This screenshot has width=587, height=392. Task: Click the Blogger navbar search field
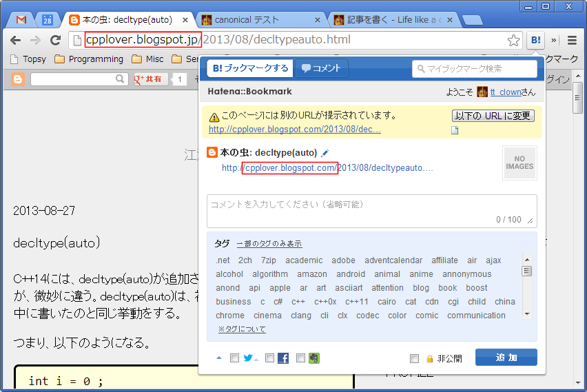[x=73, y=79]
